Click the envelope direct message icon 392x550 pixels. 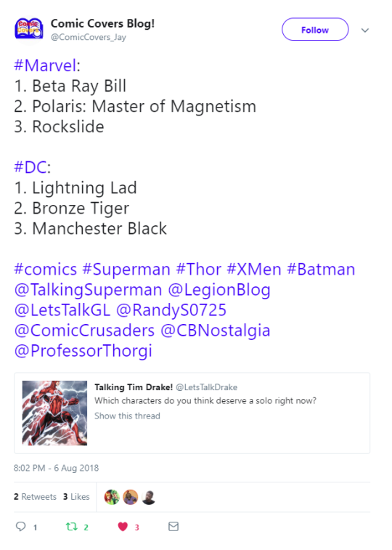click(x=173, y=526)
